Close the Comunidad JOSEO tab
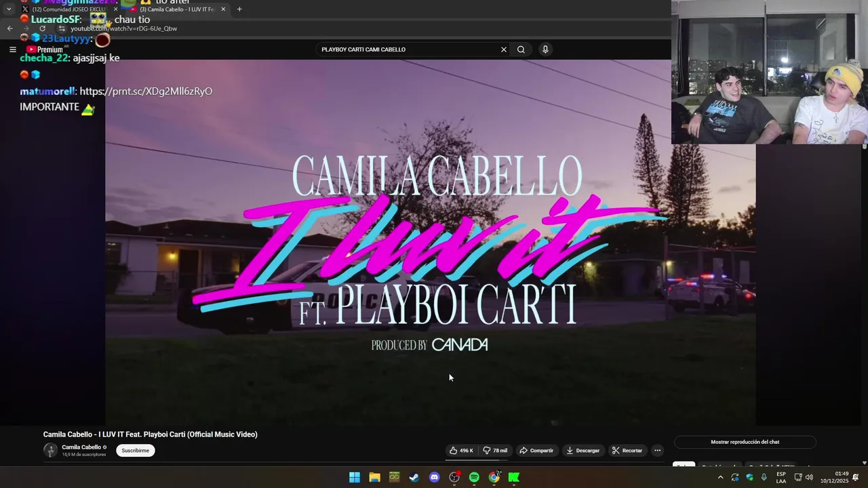The image size is (868, 488). click(x=115, y=9)
